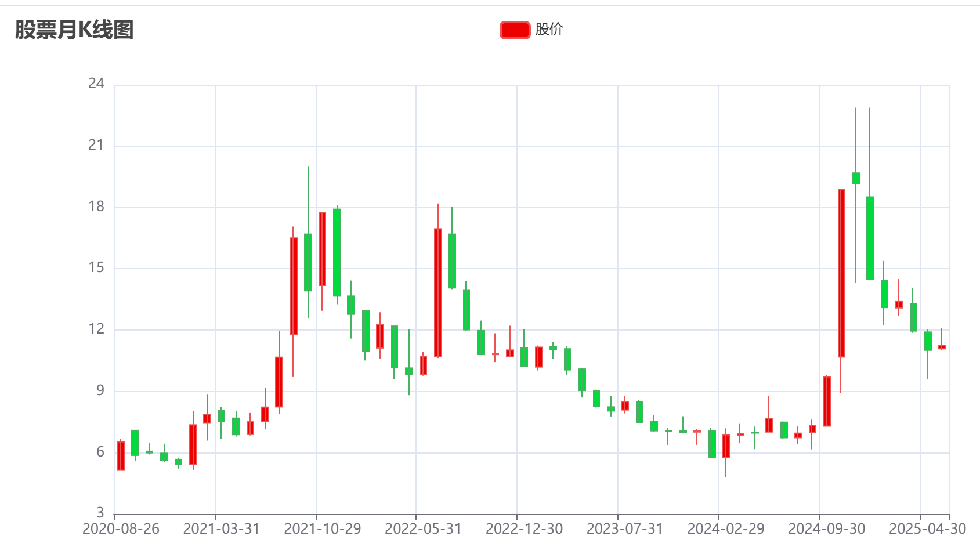
Task: Select the leftmost red candlestick of the chart
Action: [121, 455]
